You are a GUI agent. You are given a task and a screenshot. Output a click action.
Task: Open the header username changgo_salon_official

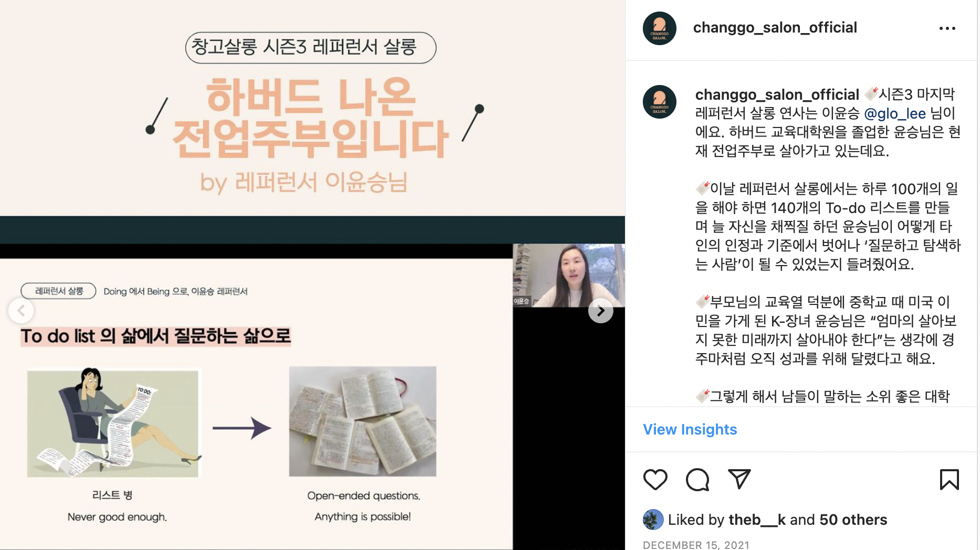[775, 28]
